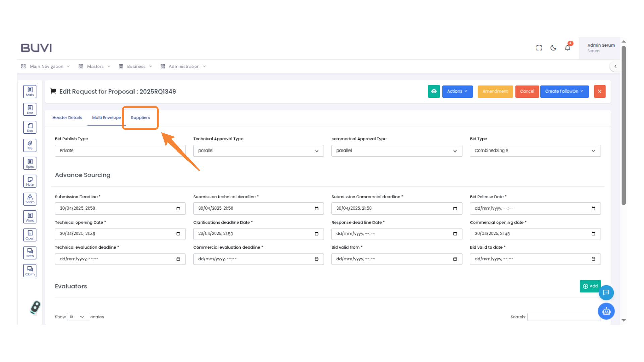The width and height of the screenshot is (644, 362).
Task: Expand Technical Approval Type dropdown
Action: coord(258,151)
